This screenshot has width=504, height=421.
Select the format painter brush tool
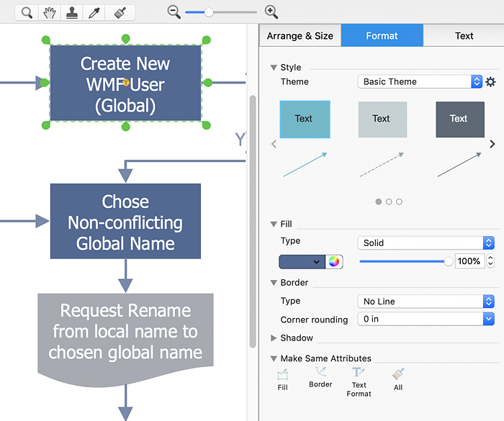pos(120,13)
